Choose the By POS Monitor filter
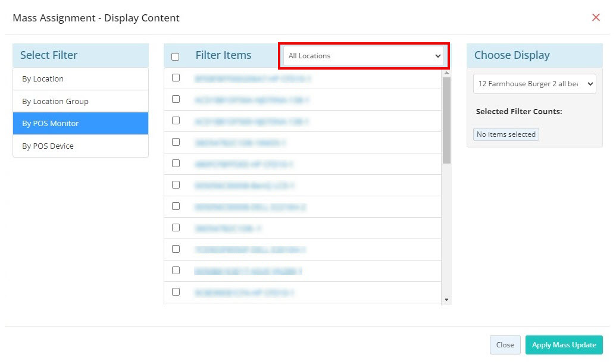Viewport: 616px width, 364px height. click(80, 123)
